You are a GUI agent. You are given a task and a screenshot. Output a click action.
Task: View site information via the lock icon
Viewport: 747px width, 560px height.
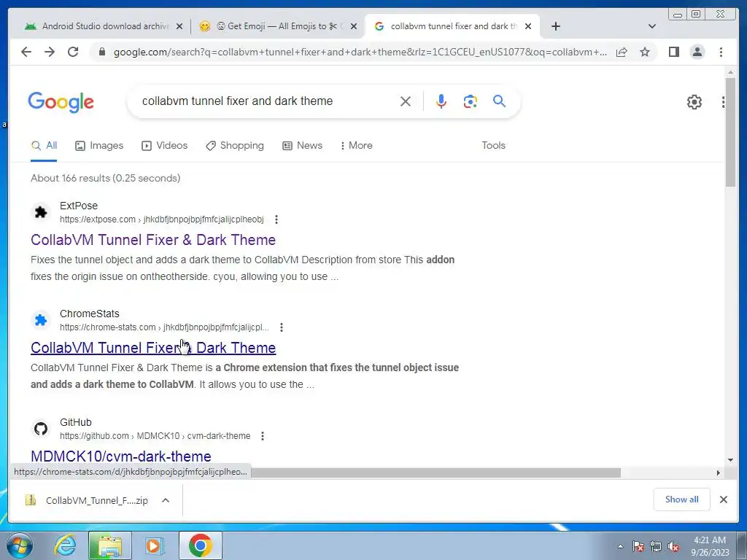pos(102,52)
